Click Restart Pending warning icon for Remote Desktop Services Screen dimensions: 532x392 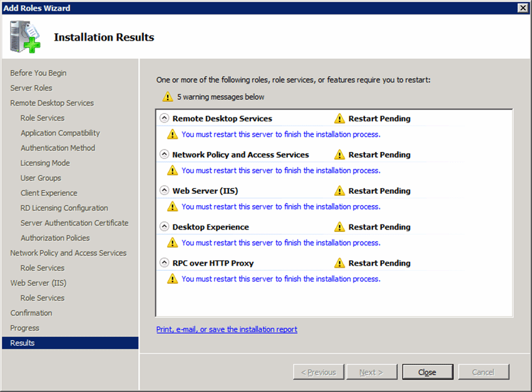[x=339, y=119]
